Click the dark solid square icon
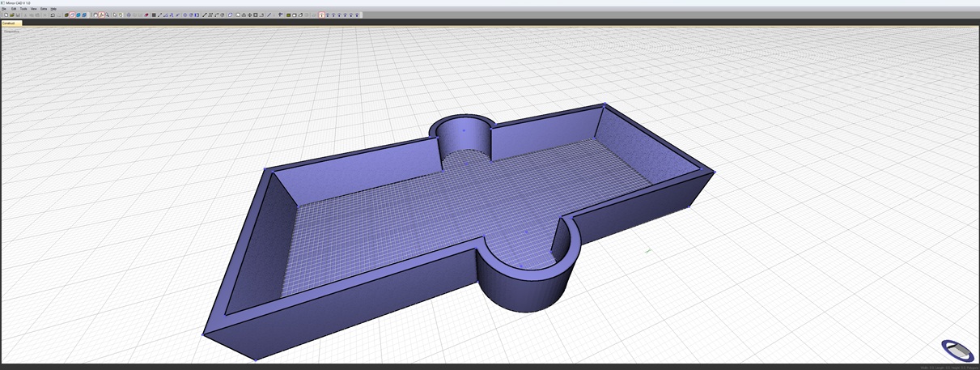980x370 pixels. (153, 15)
